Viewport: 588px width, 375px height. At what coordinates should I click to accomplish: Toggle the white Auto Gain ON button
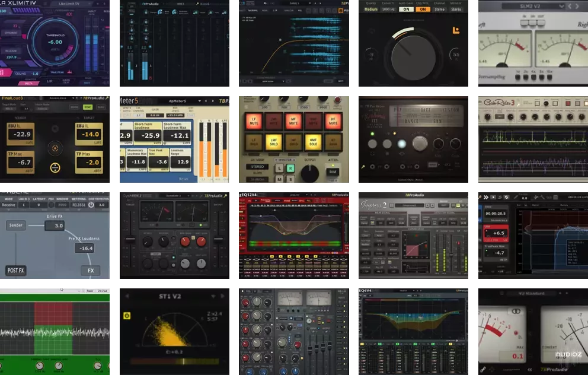click(x=406, y=9)
